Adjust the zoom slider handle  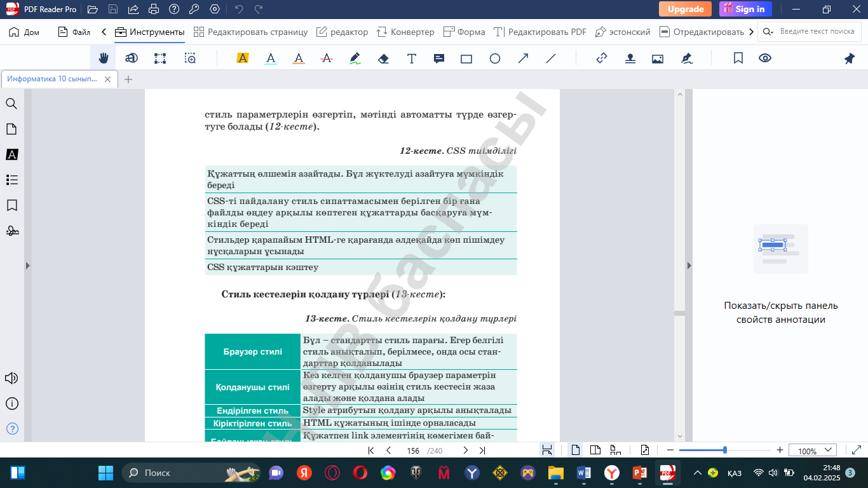click(725, 450)
